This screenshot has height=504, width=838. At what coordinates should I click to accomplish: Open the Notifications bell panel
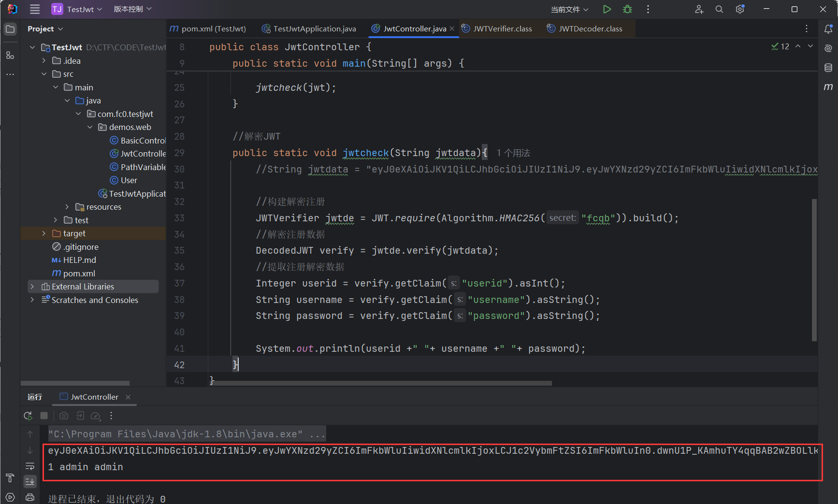coord(828,29)
